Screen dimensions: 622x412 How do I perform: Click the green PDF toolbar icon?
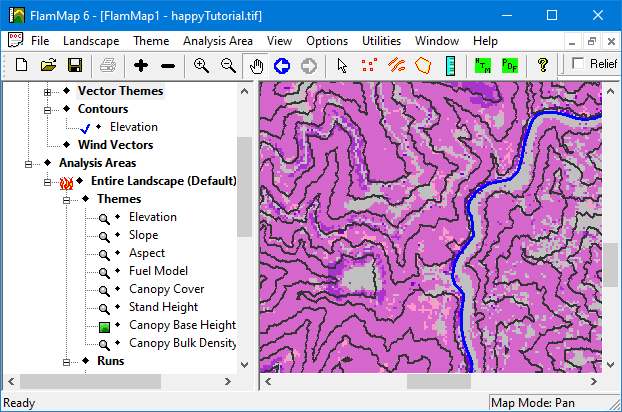[x=510, y=65]
